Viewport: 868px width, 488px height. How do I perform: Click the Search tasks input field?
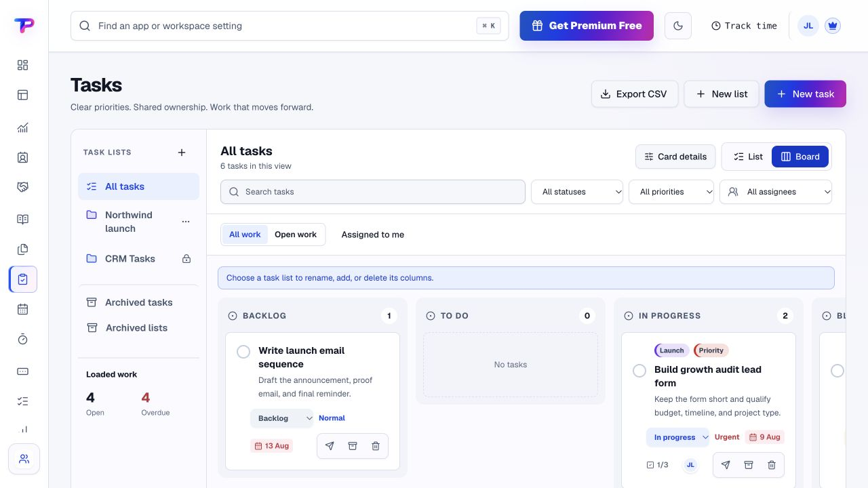(373, 192)
